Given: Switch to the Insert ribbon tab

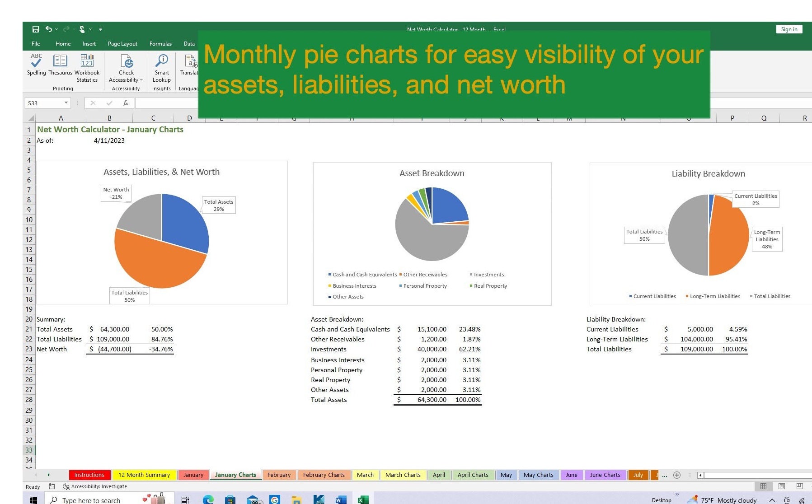Looking at the screenshot, I should point(89,44).
